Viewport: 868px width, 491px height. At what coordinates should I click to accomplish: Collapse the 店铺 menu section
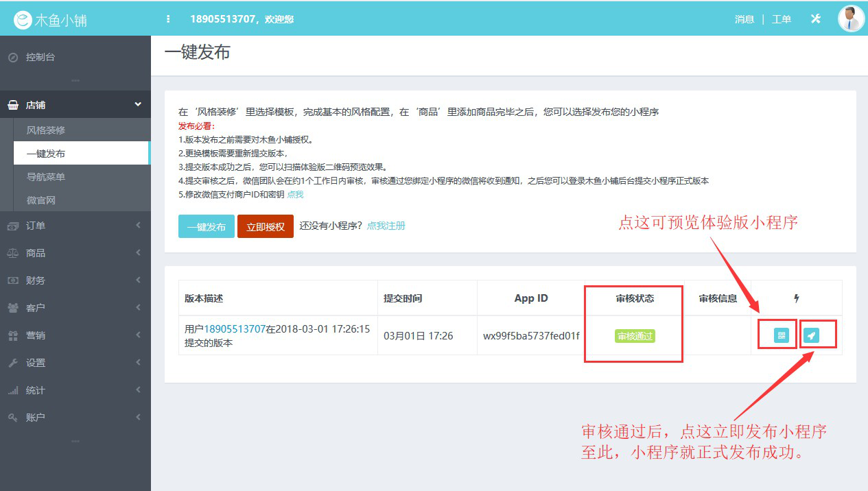pyautogui.click(x=75, y=104)
